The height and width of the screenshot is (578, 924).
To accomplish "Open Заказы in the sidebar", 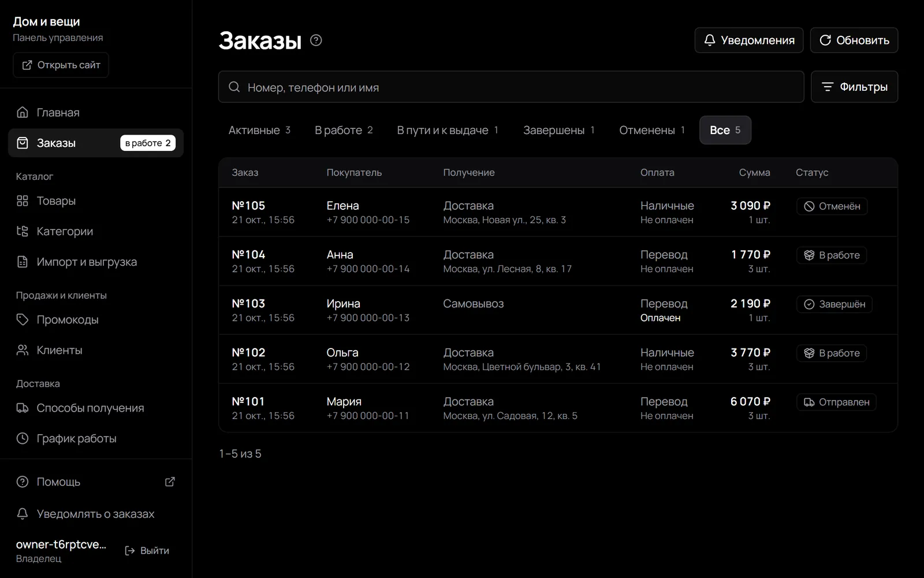I will [96, 143].
